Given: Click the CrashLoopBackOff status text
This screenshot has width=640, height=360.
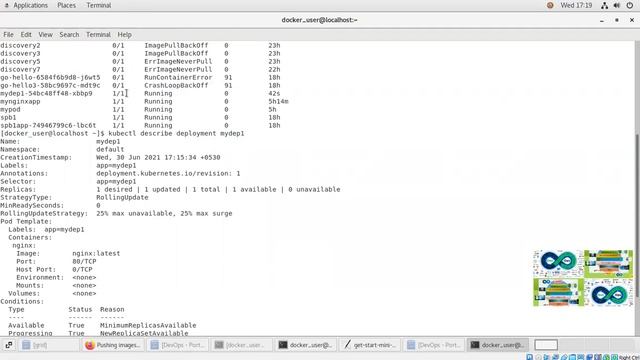Looking at the screenshot, I should point(176,85).
